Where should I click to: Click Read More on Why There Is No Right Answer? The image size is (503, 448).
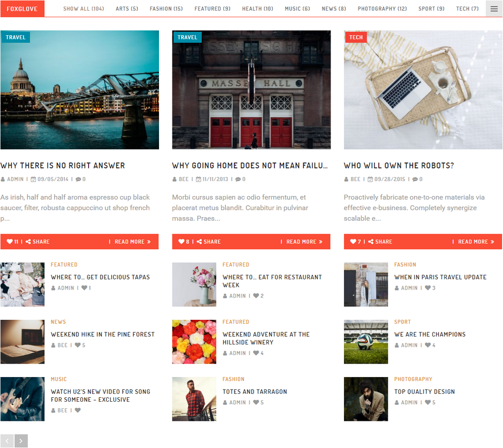pos(132,242)
